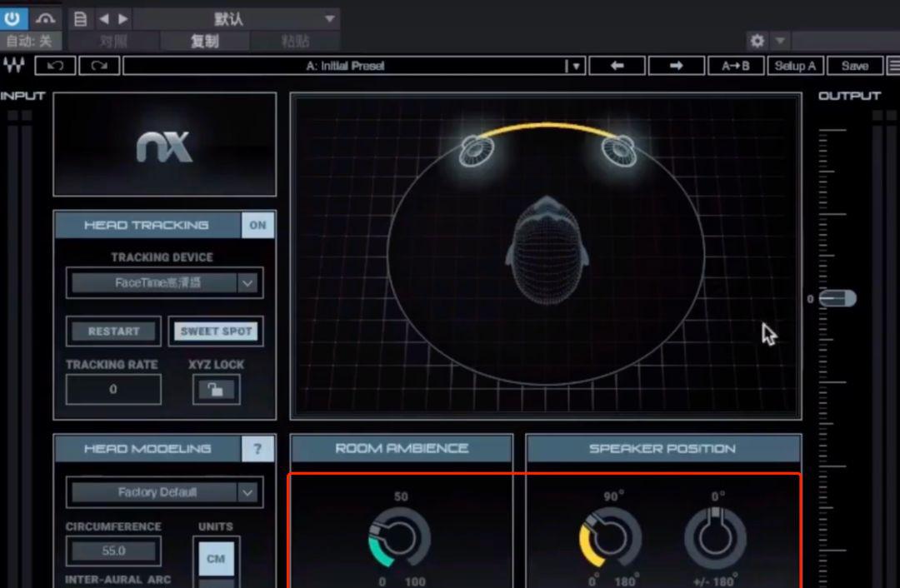This screenshot has height=588, width=900.
Task: Click the Nx logo panel
Action: 165,145
